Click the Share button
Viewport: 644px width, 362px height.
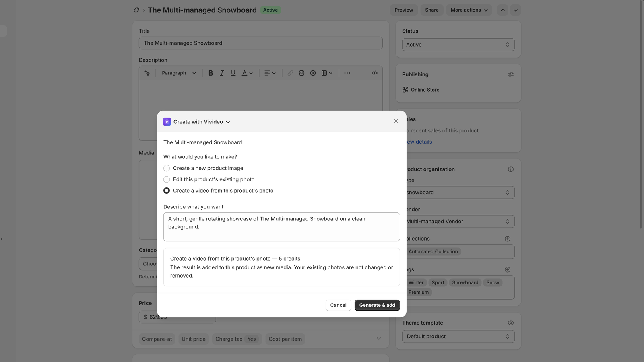(432, 10)
